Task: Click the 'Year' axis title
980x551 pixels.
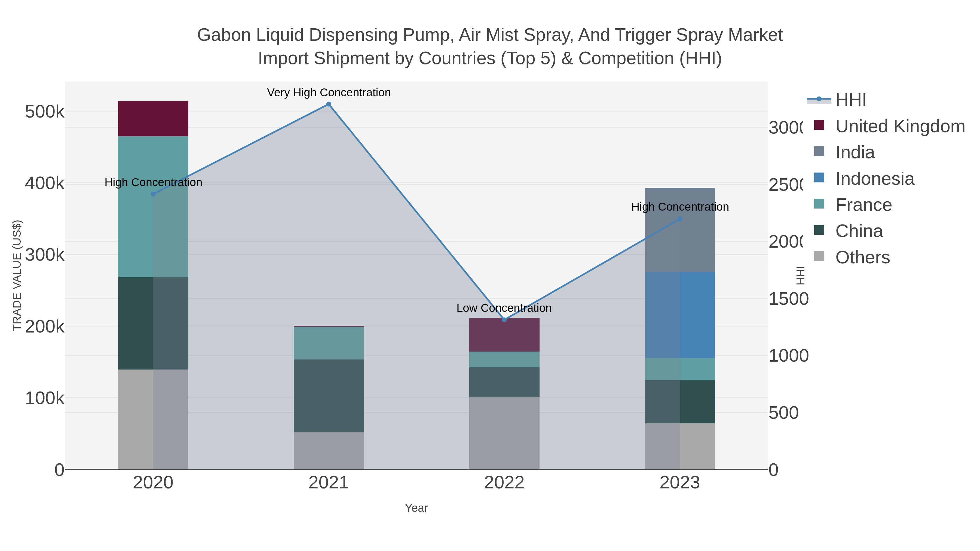Action: [x=416, y=508]
